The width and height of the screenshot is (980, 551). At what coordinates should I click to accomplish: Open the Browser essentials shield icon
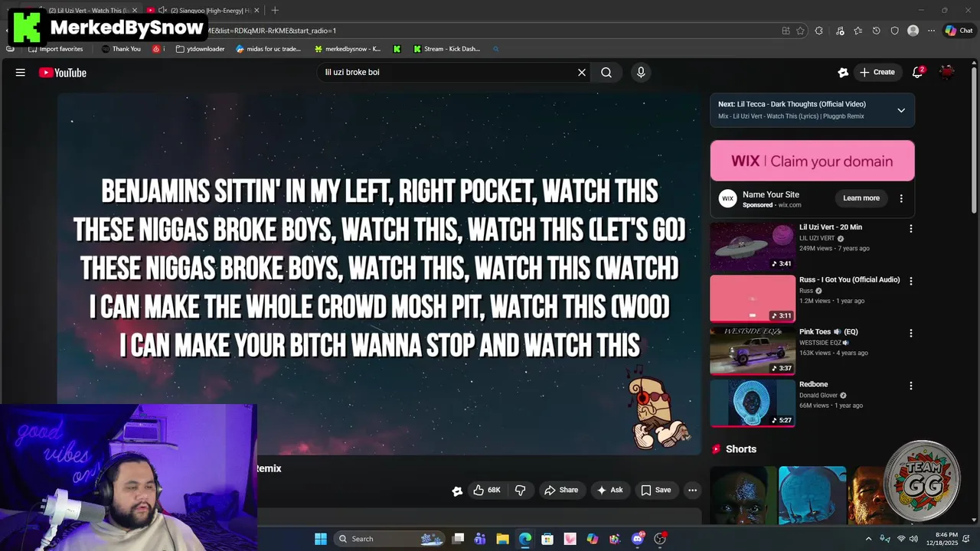coord(894,31)
